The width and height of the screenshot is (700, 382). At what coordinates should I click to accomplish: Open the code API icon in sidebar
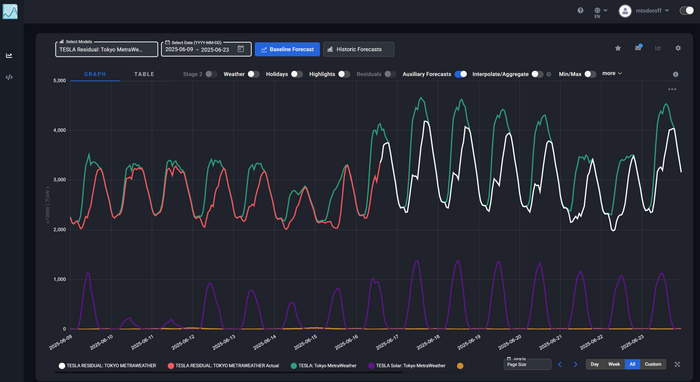9,77
